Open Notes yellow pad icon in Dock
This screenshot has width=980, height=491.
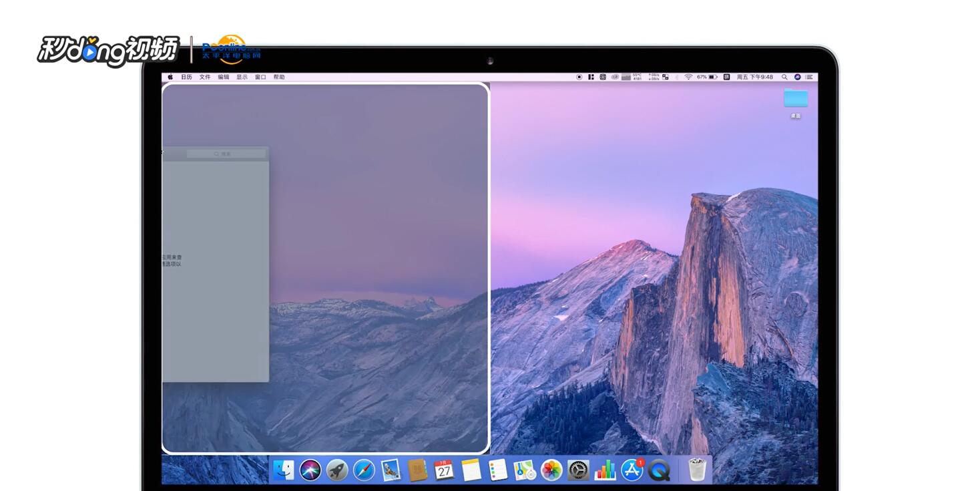coord(471,470)
